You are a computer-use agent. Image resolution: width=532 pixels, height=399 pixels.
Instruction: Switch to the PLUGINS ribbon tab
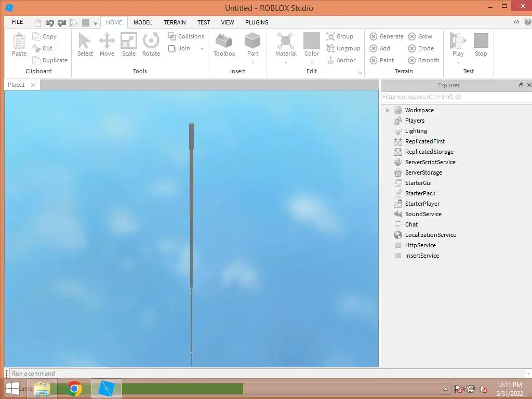click(x=257, y=22)
